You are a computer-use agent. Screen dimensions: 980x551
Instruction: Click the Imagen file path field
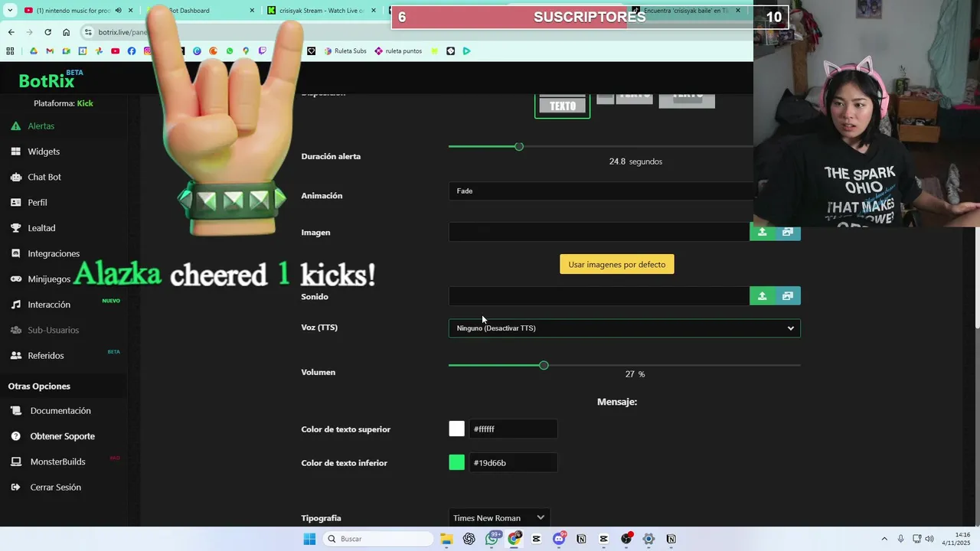[x=599, y=232]
